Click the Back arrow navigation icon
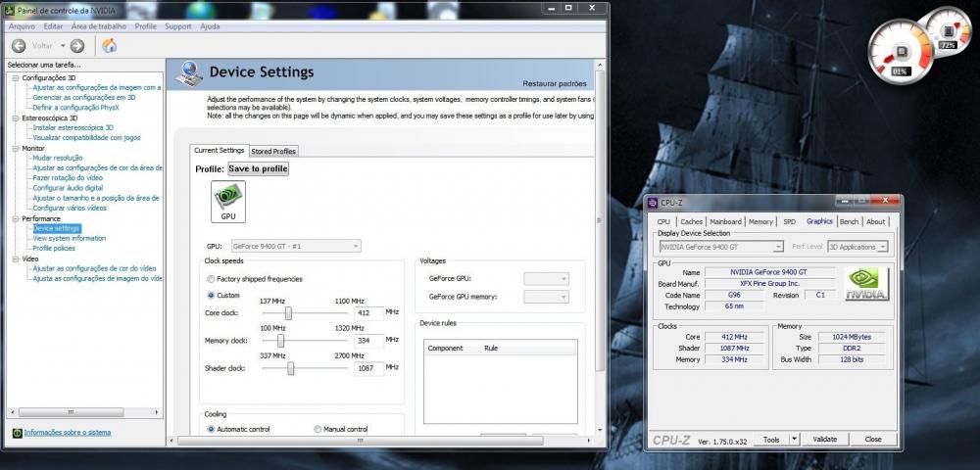The height and width of the screenshot is (470, 980). [x=19, y=46]
